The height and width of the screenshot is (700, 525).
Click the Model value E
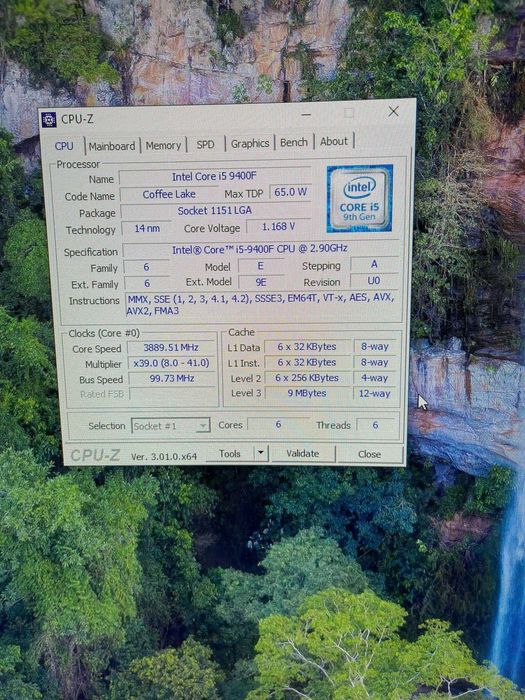[x=260, y=266]
